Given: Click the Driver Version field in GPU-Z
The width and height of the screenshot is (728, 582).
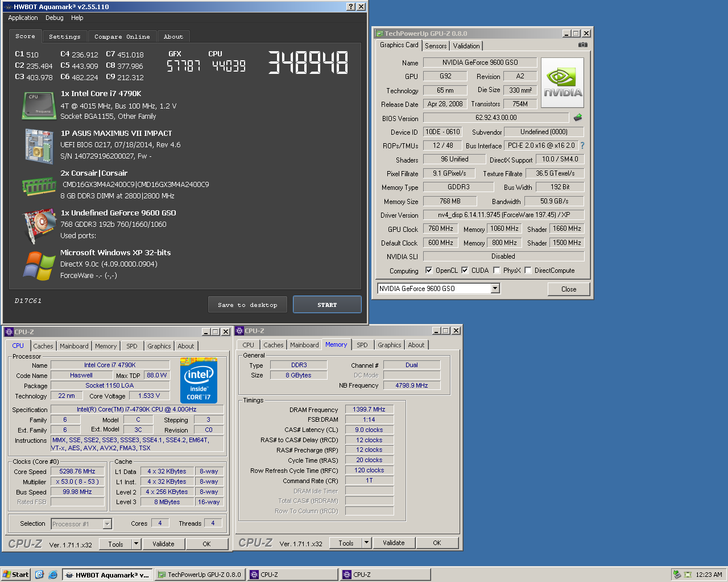Looking at the screenshot, I should pyautogui.click(x=504, y=215).
